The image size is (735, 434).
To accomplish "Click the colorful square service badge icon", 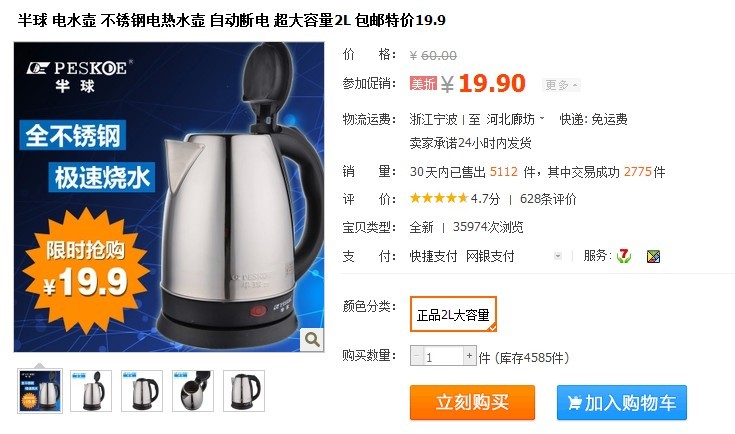I will coord(653,256).
